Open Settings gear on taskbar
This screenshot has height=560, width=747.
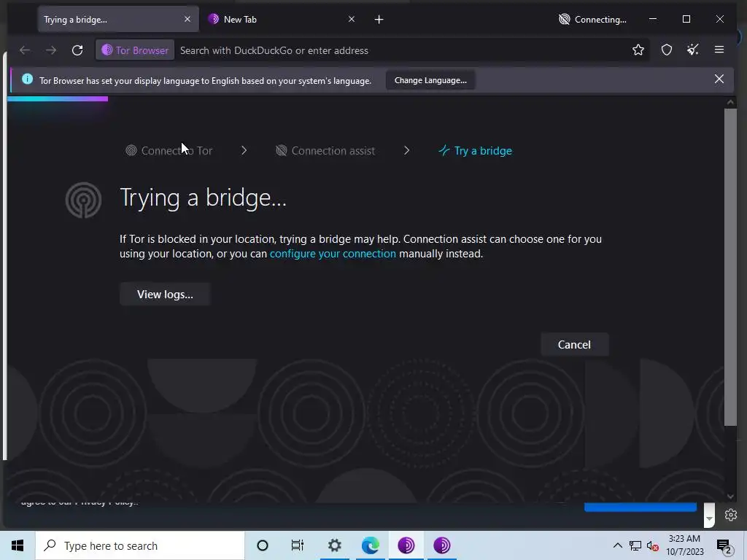click(x=334, y=545)
